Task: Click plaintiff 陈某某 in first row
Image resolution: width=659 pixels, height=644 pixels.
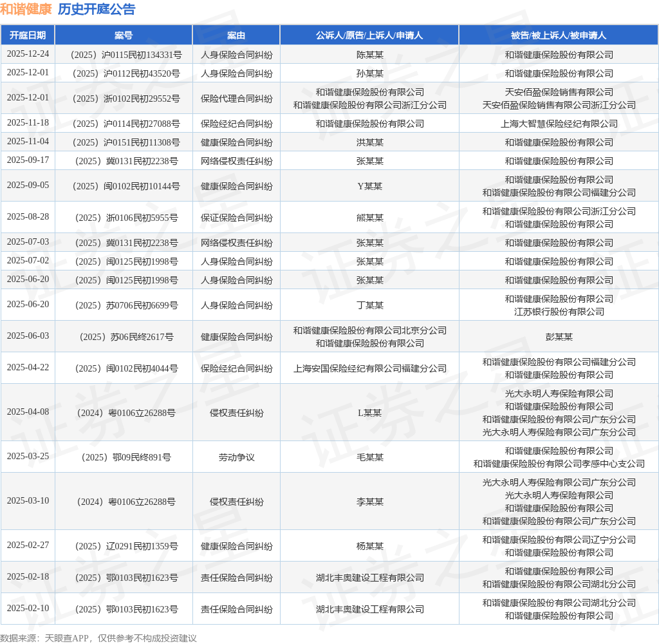Action: click(x=370, y=55)
